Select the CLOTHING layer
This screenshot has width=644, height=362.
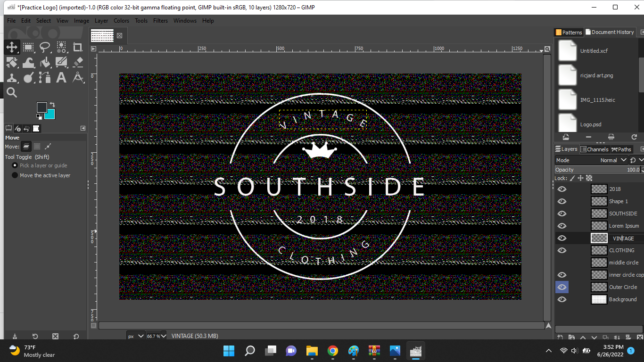click(621, 250)
